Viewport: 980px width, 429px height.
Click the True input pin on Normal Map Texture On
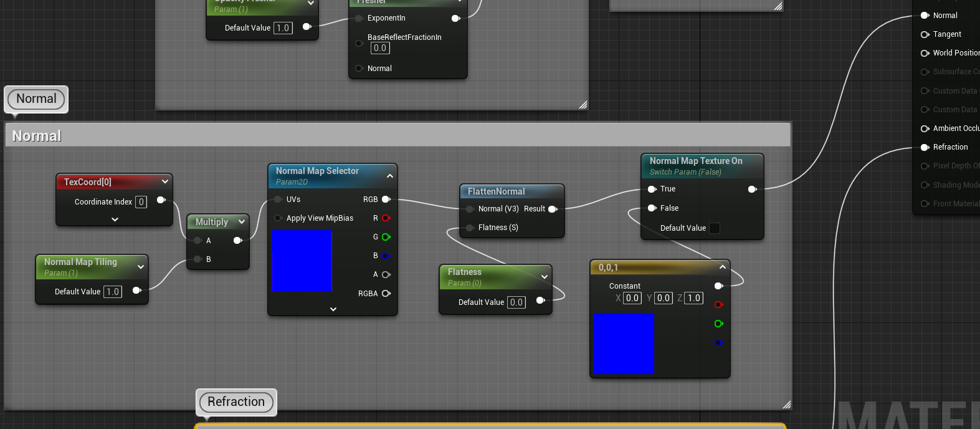[652, 189]
